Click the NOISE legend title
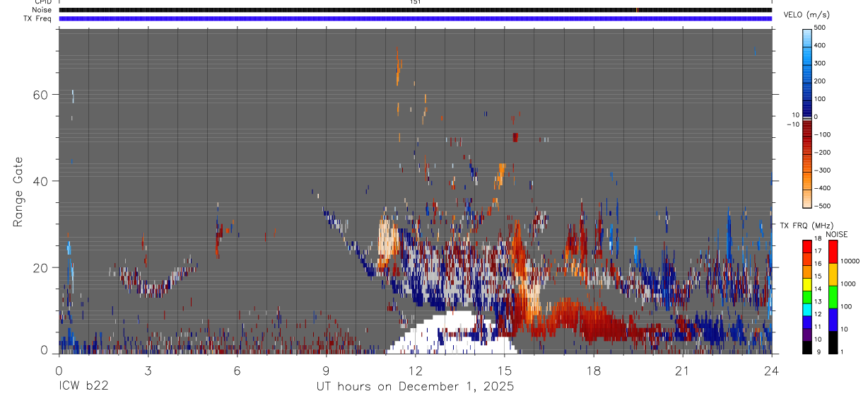 tap(836, 234)
